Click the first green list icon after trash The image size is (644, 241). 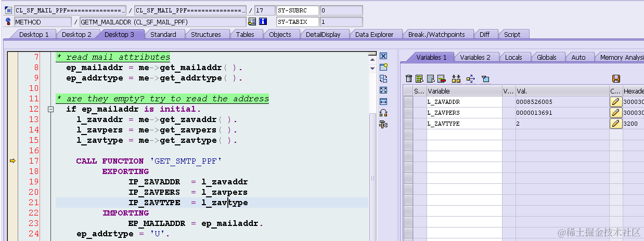pyautogui.click(x=419, y=78)
